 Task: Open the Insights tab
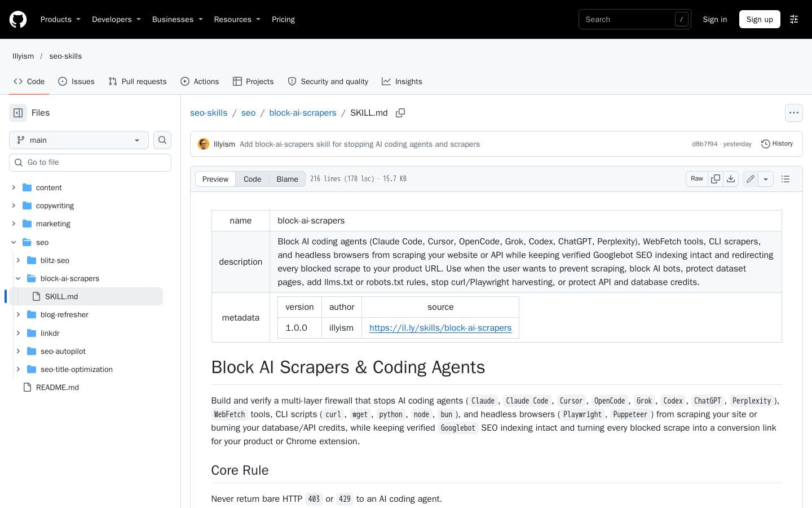(402, 81)
